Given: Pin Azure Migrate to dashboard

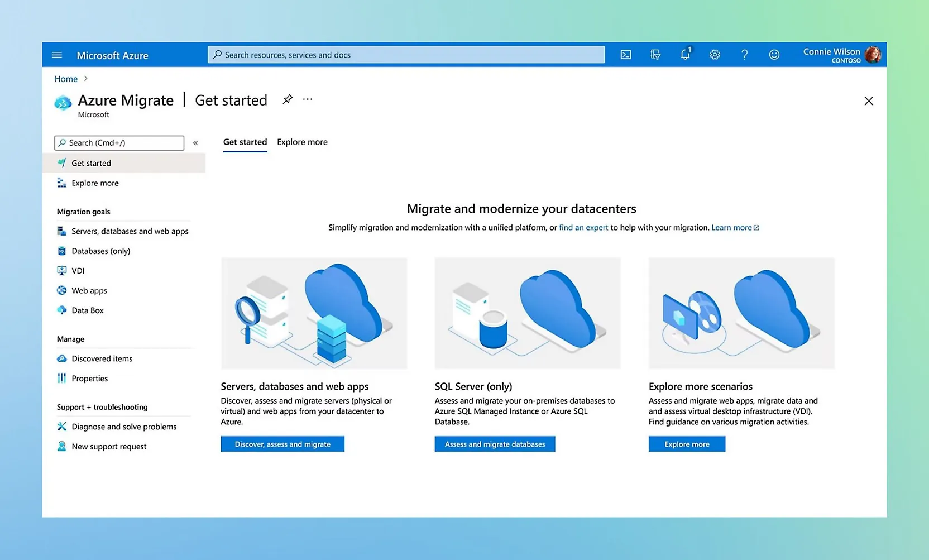Looking at the screenshot, I should pyautogui.click(x=288, y=99).
